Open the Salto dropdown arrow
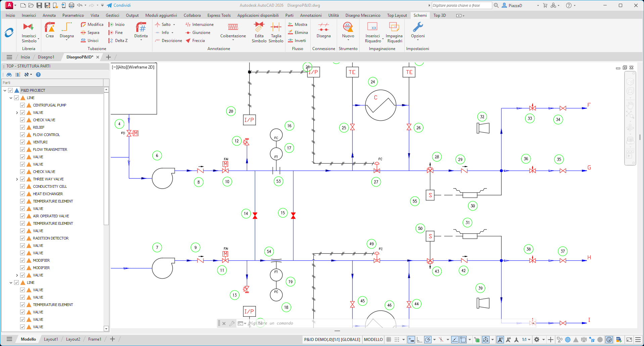 (174, 25)
